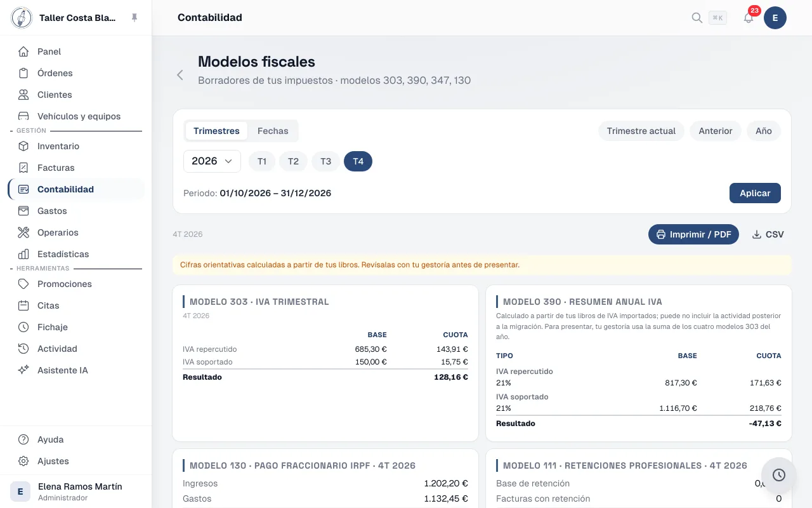812x508 pixels.
Task: Open the floating clock history button
Action: pyautogui.click(x=779, y=475)
